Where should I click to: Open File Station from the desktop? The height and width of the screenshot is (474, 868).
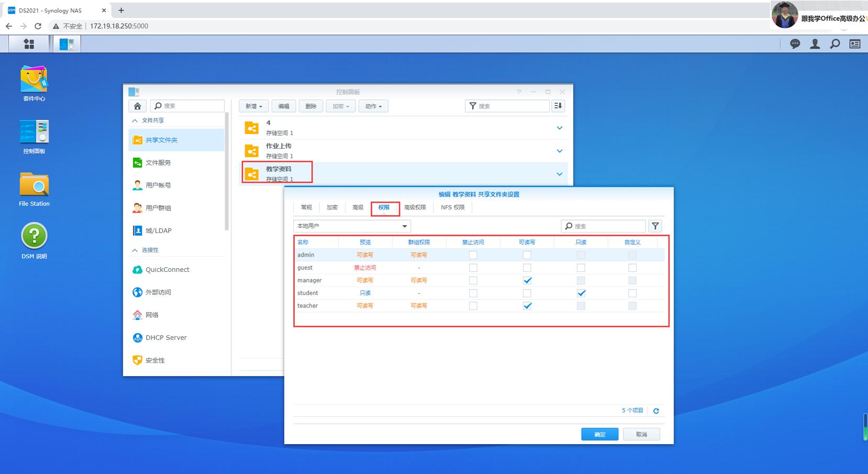(34, 185)
